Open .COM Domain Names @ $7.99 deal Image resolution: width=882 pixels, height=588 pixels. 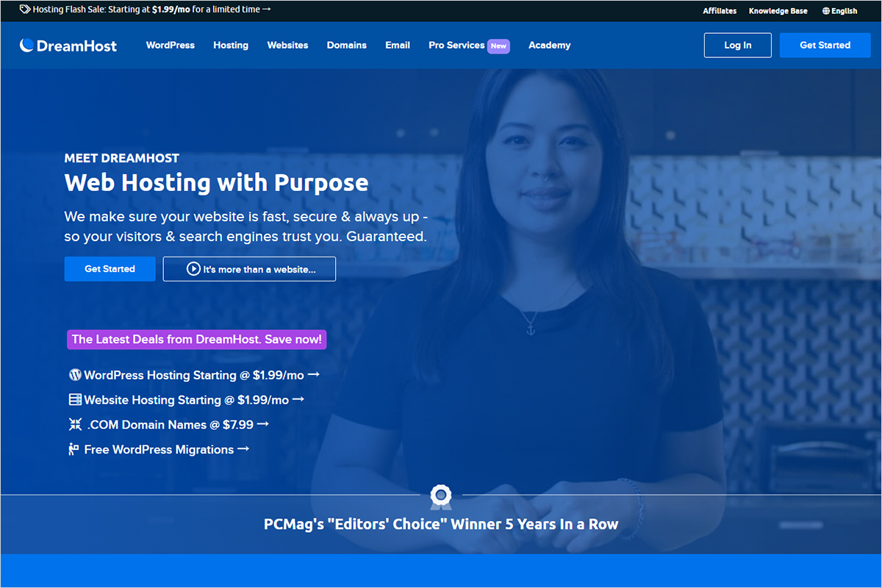click(x=169, y=424)
